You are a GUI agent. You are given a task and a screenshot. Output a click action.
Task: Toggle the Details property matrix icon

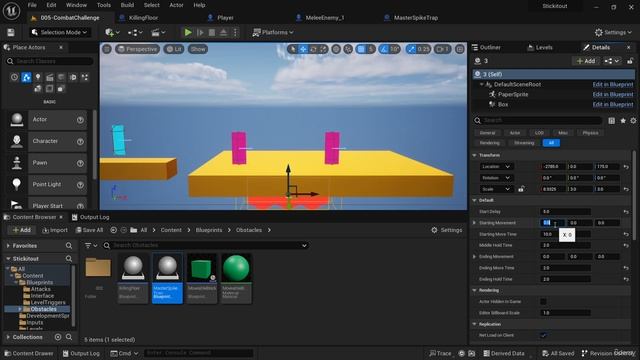tap(611, 120)
